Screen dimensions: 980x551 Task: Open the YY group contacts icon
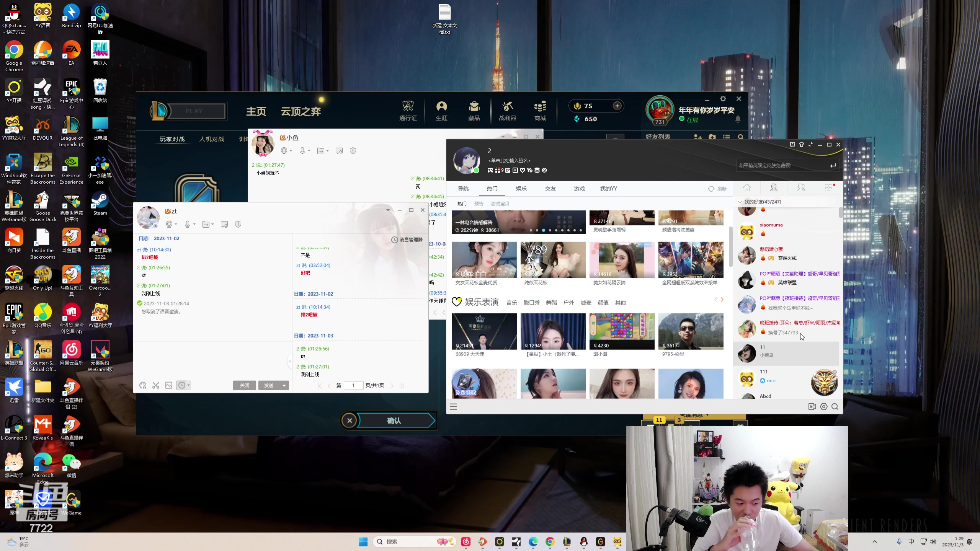coord(801,187)
